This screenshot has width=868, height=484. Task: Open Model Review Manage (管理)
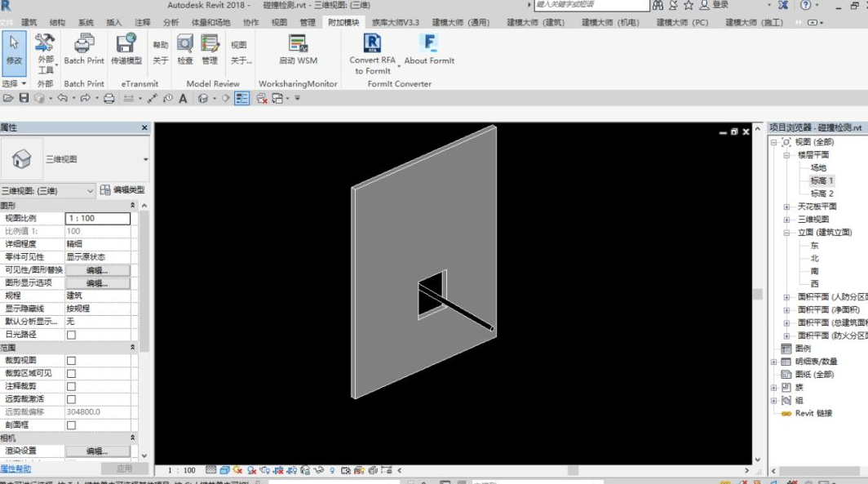pos(210,49)
